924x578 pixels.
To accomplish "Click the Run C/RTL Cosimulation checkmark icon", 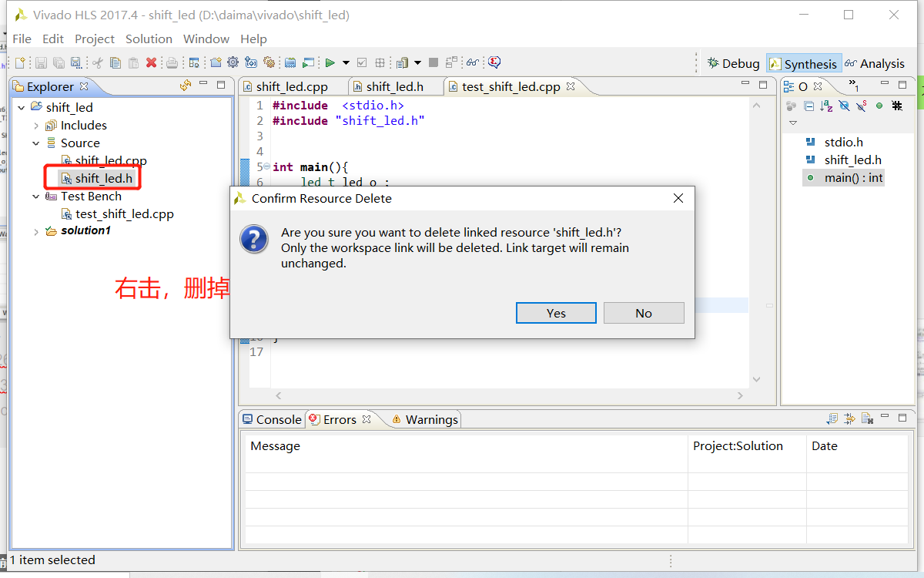I will [x=361, y=62].
